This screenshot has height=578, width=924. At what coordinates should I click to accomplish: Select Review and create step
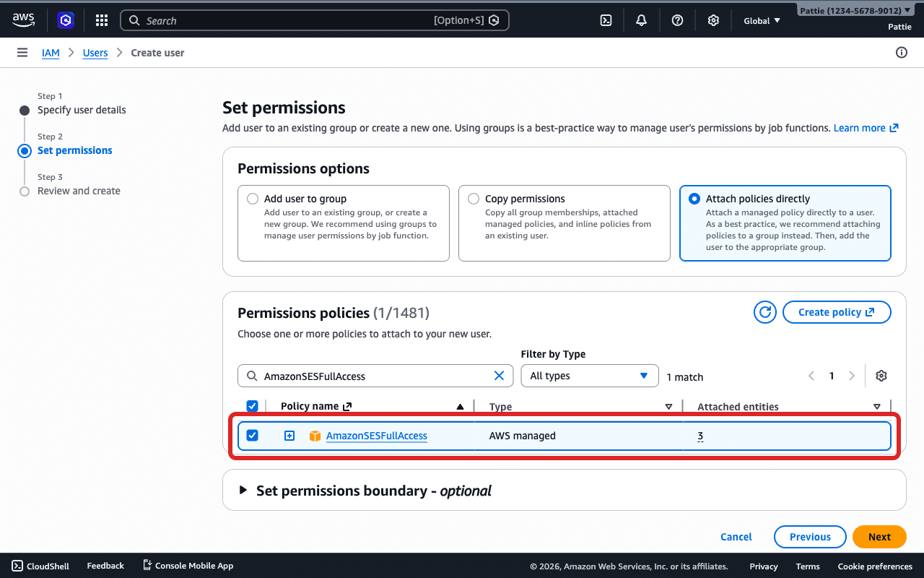pos(79,191)
